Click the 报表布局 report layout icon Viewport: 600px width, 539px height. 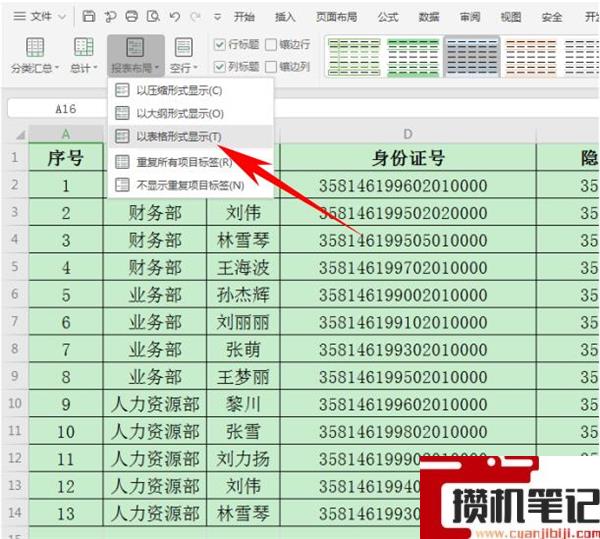click(135, 47)
